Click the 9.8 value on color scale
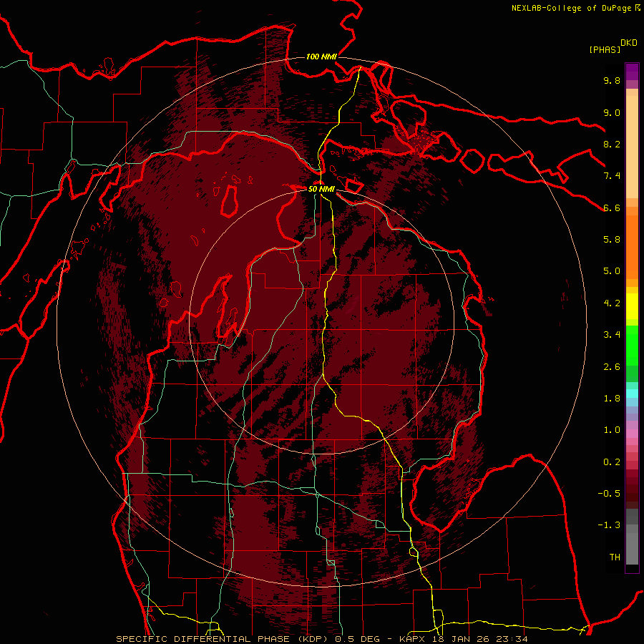The width and height of the screenshot is (644, 644). coord(612,81)
